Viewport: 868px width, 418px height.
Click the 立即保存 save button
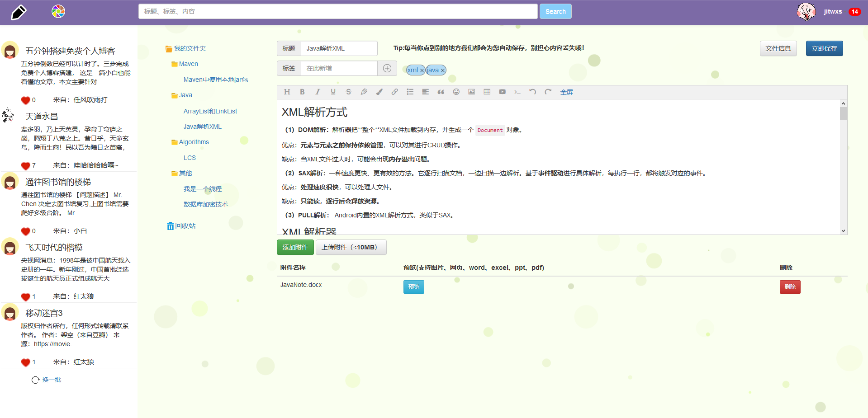(x=824, y=48)
